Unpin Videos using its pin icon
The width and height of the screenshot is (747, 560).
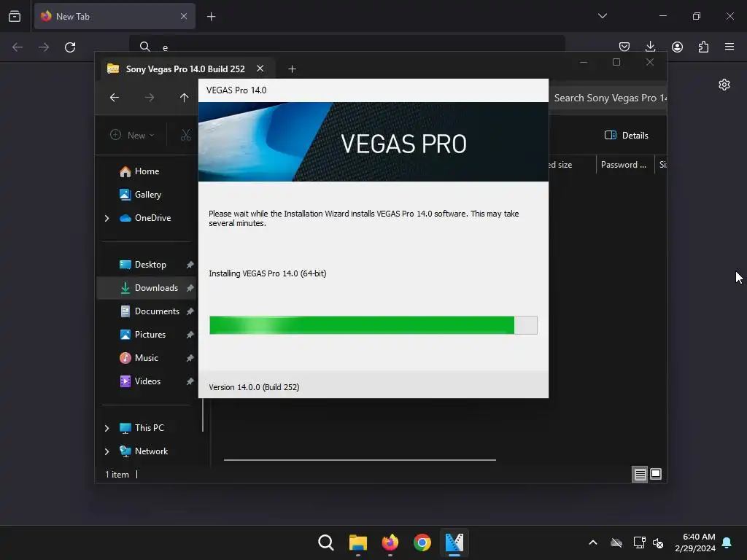point(190,381)
